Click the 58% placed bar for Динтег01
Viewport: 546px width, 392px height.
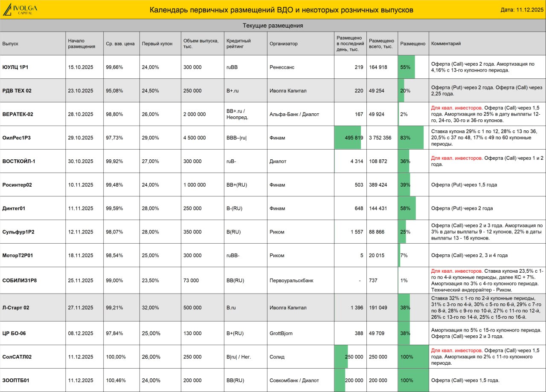pyautogui.click(x=407, y=208)
